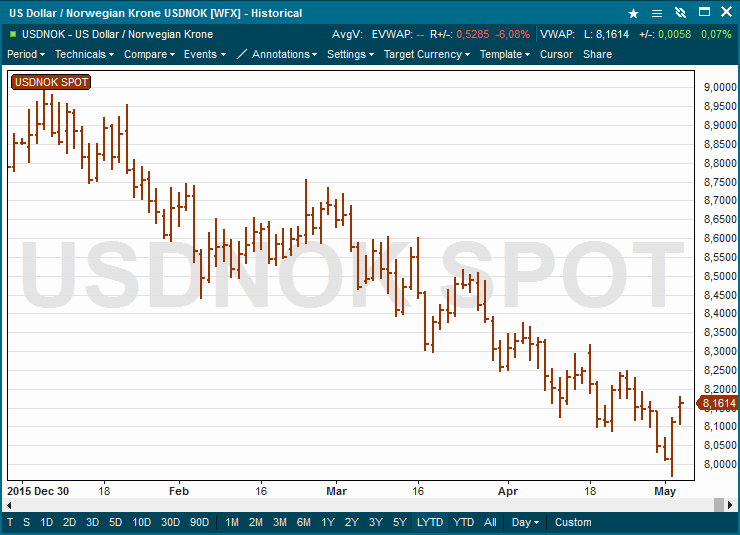740x535 pixels.
Task: Select the All time range
Action: click(x=490, y=522)
